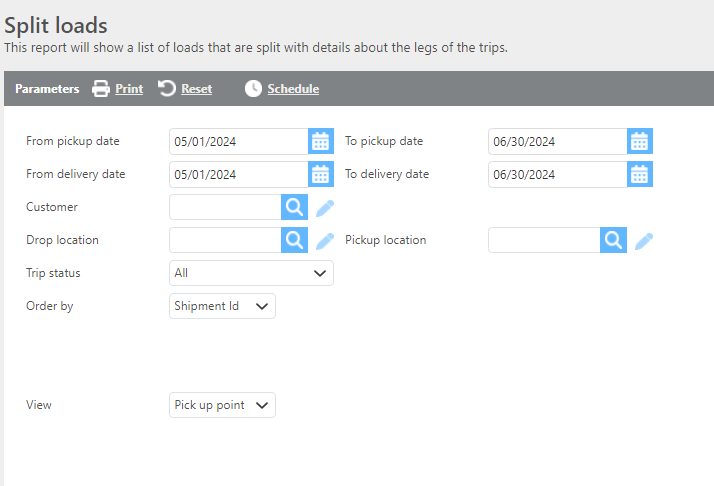
Task: Click the Customer search magnifier icon
Action: click(x=294, y=207)
